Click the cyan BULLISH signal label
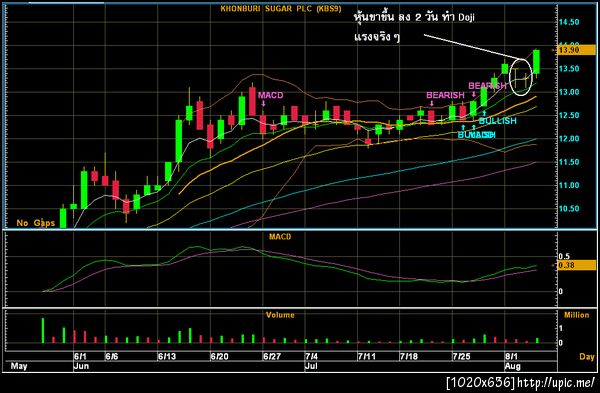Screen dimensions: 600x393 click(x=498, y=121)
